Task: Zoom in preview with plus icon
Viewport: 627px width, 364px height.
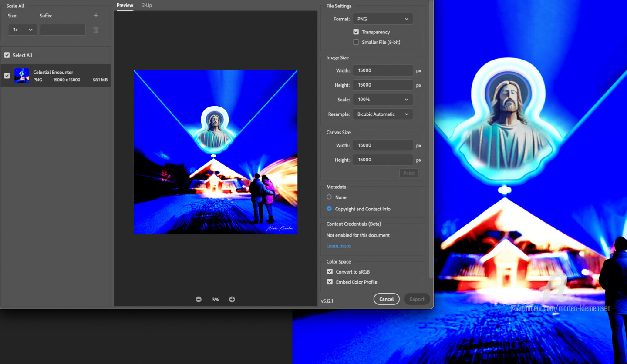Action: point(232,299)
